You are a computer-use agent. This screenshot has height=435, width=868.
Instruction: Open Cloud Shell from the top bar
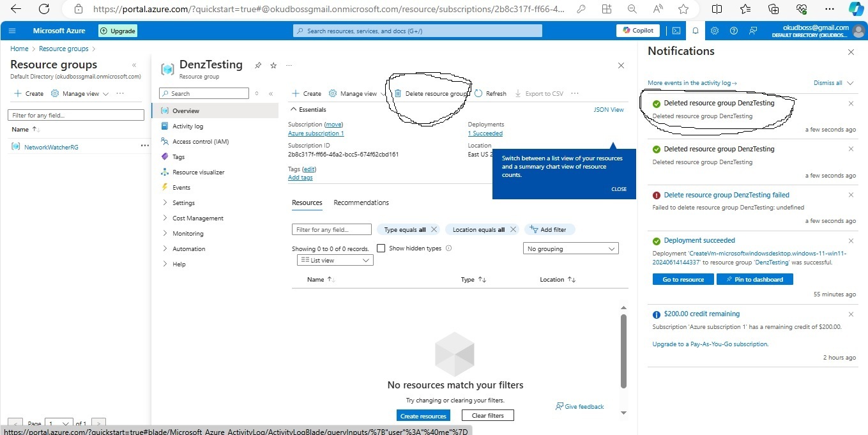(x=676, y=31)
